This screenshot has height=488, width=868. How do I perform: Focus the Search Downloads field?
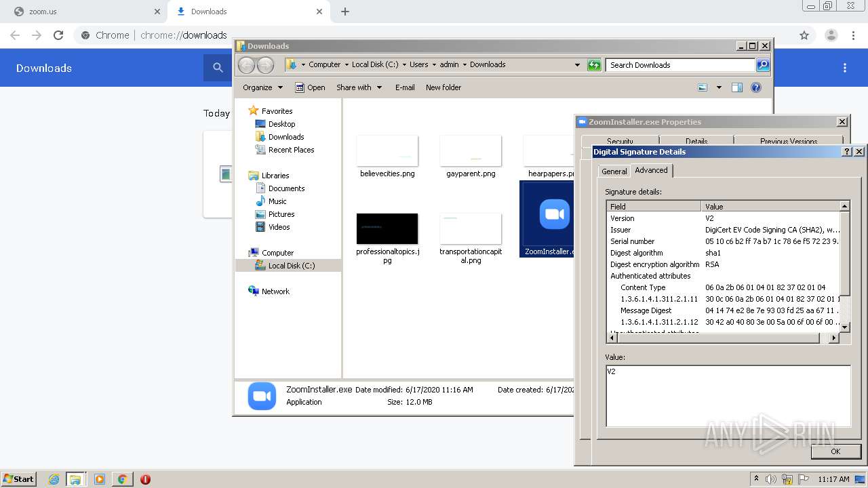(x=680, y=65)
